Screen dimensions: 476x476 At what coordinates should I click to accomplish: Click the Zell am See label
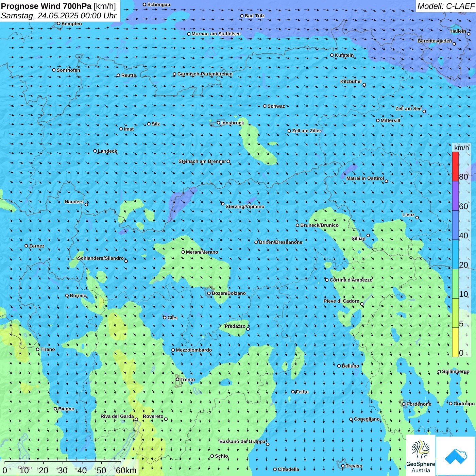coord(408,108)
